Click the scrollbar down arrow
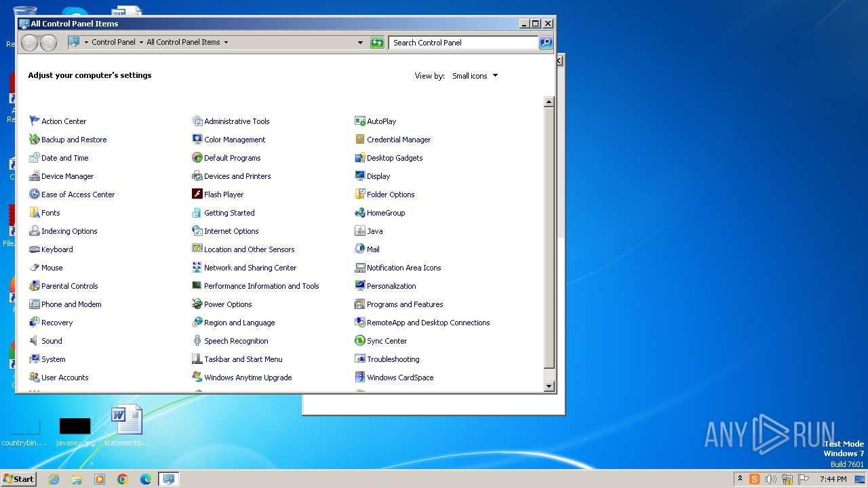868x488 pixels. coord(549,386)
